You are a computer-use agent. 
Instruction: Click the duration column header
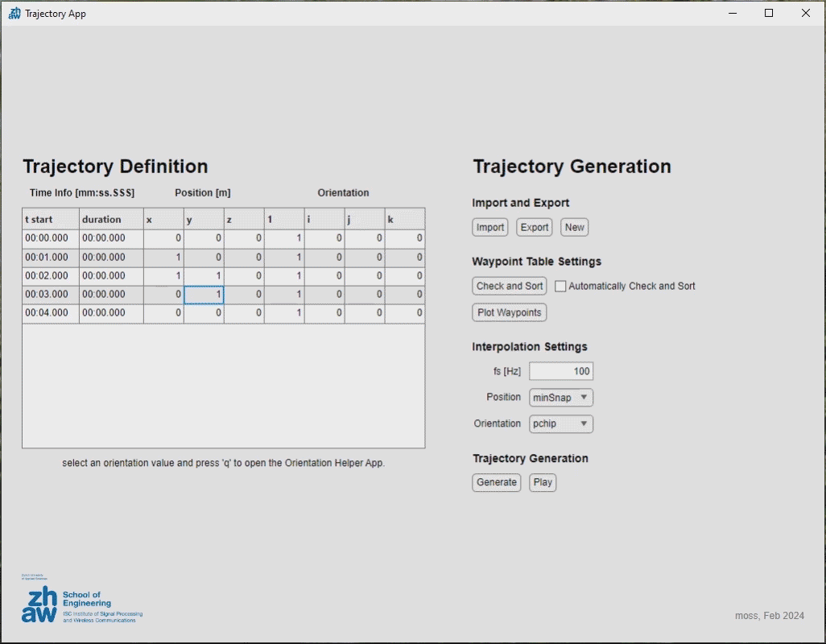(x=110, y=219)
